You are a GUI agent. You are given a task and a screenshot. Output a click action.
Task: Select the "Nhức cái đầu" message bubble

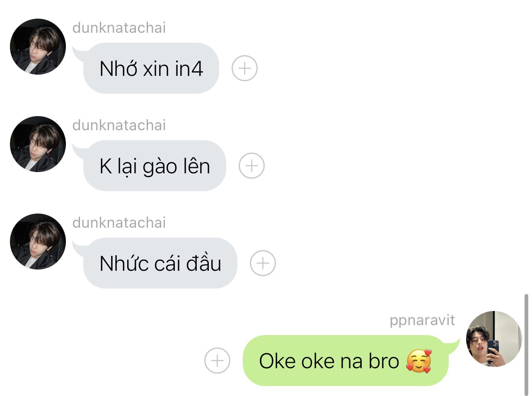pos(160,263)
